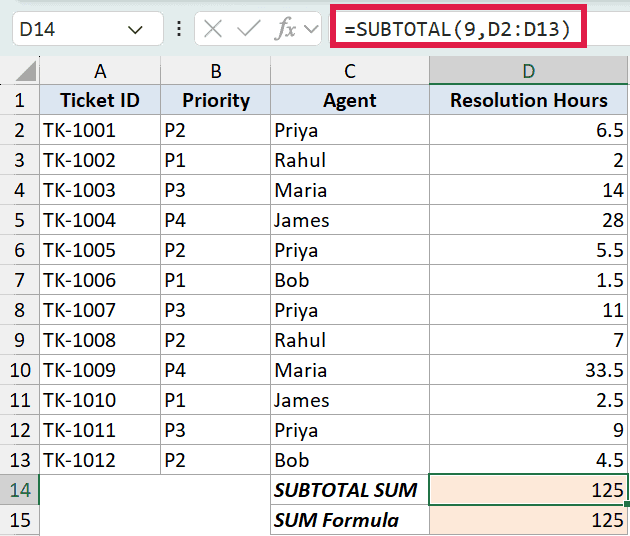Viewport: 630px width, 536px height.
Task: Click the three-dot formula bar handle
Action: click(x=179, y=29)
